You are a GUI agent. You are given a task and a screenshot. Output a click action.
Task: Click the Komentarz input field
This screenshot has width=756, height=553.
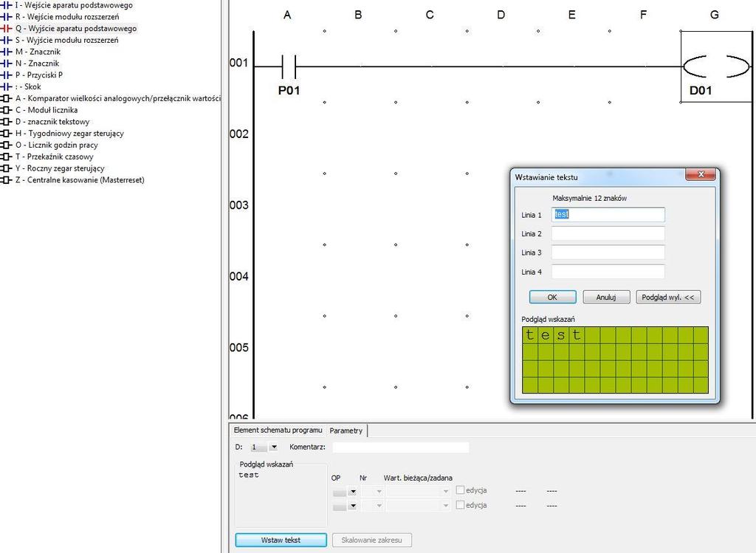point(401,447)
